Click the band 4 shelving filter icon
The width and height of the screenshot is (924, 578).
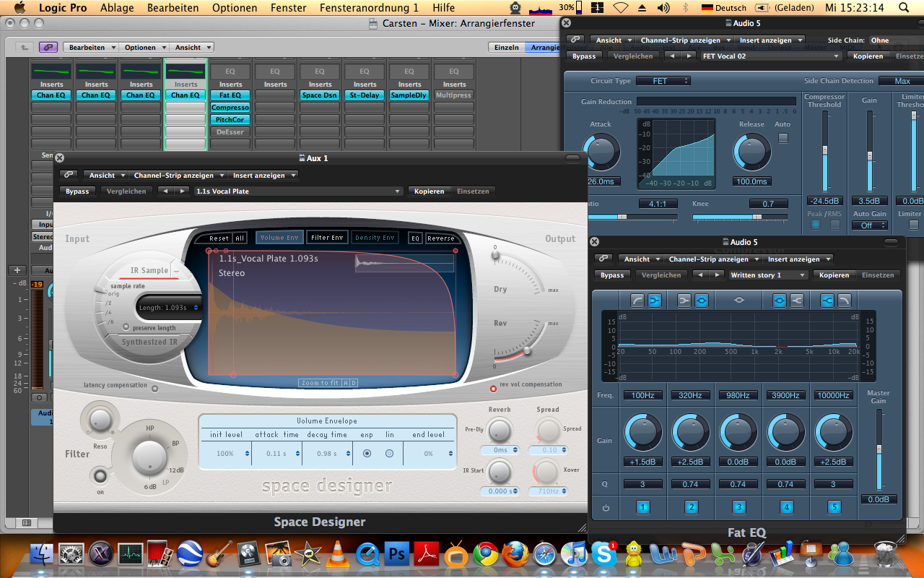coord(796,300)
